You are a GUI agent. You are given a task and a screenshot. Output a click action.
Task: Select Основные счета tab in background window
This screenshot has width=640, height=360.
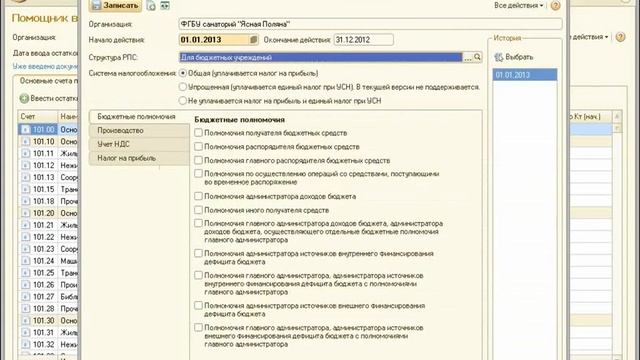coord(48,81)
